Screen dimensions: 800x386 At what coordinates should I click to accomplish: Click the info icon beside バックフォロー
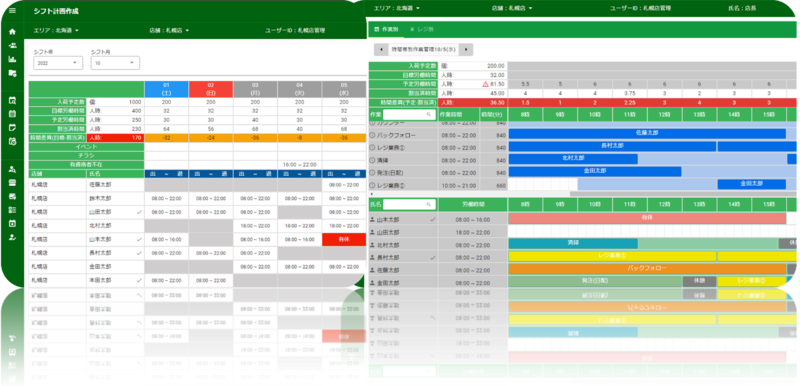click(x=372, y=135)
